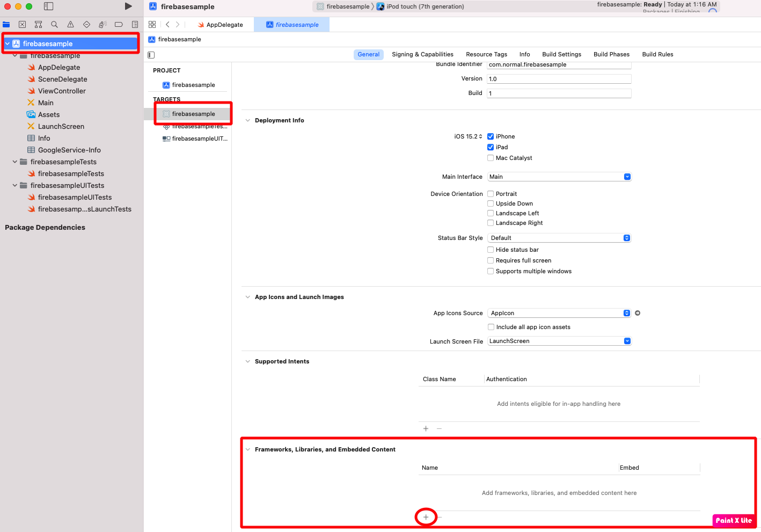The image size is (761, 532).
Task: Open the Launch Screen File dropdown
Action: (559, 341)
